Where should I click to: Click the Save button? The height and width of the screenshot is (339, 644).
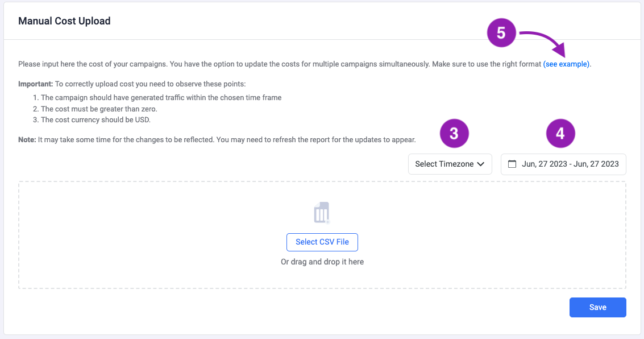pyautogui.click(x=597, y=307)
